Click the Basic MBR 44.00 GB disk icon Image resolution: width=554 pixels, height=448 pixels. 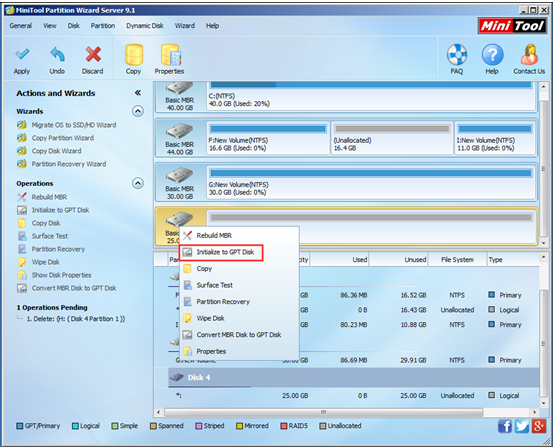coord(179,131)
